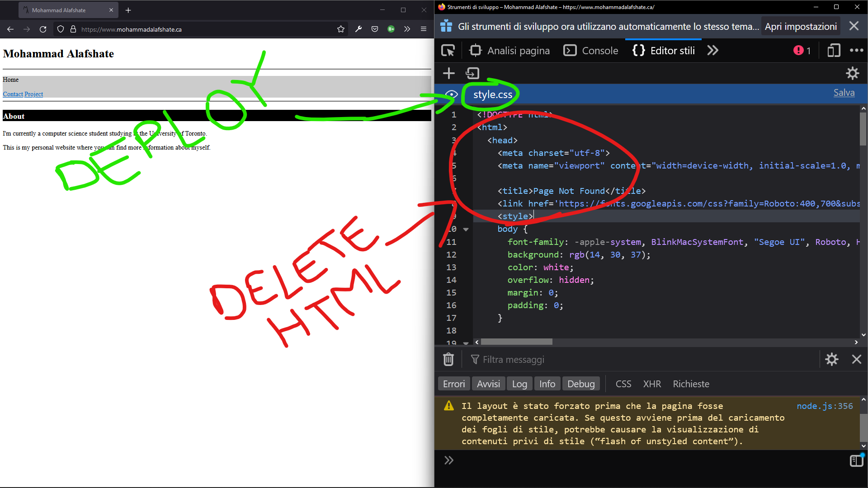
Task: Reload the current page
Action: click(x=43, y=29)
